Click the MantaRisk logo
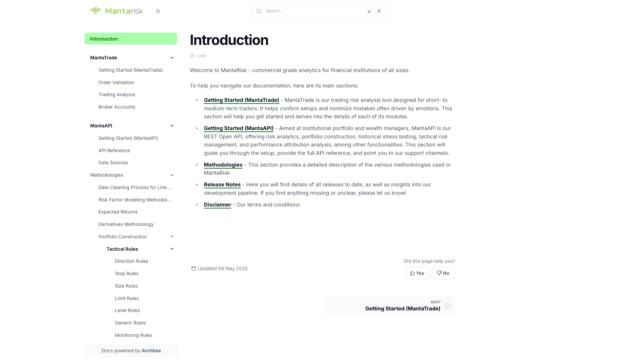 pos(116,11)
